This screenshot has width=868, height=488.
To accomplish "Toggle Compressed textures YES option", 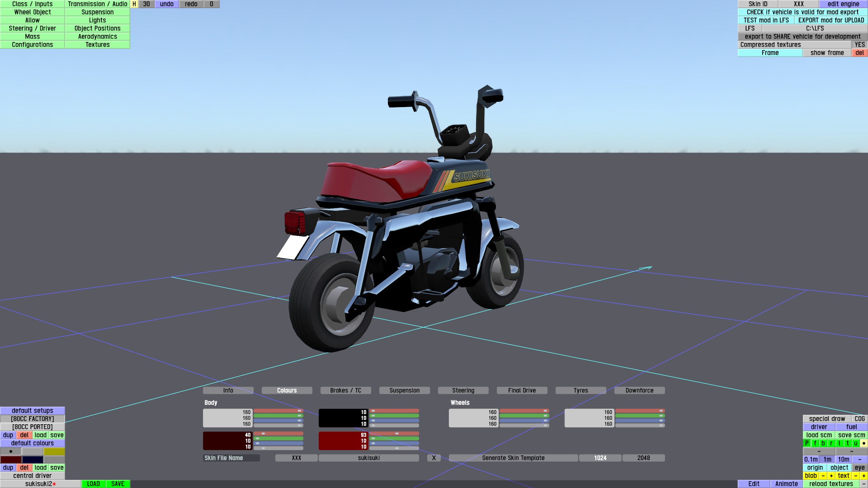I will point(859,44).
